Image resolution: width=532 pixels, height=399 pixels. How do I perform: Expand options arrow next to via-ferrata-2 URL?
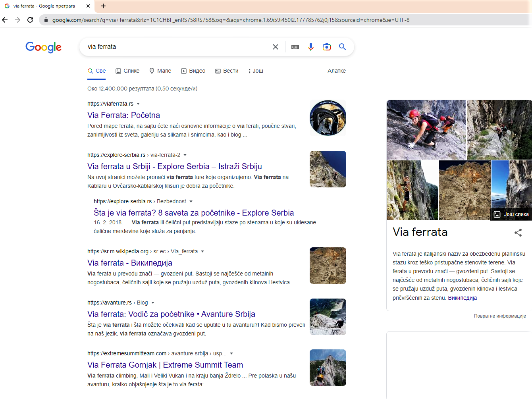(x=185, y=155)
